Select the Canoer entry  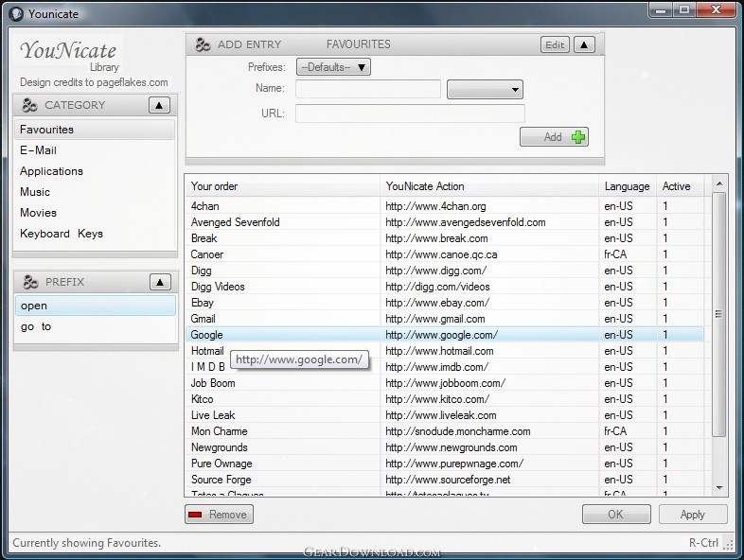(445, 254)
